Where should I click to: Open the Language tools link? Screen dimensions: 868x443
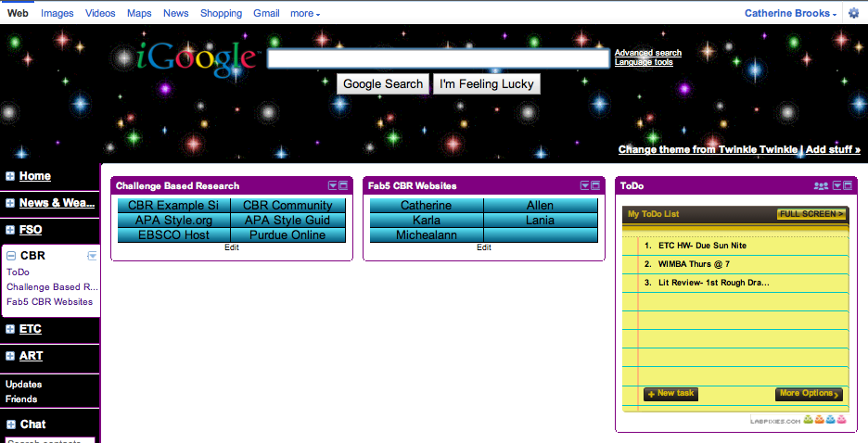644,62
